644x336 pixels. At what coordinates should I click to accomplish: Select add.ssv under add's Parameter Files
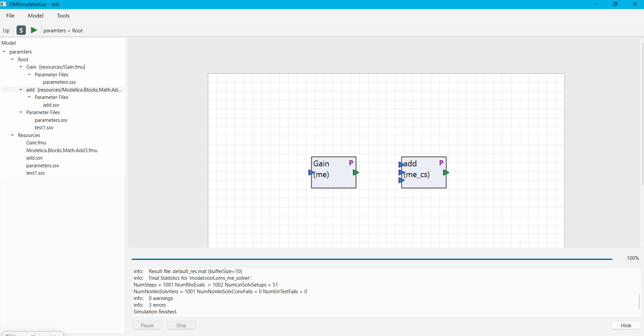[x=51, y=105]
